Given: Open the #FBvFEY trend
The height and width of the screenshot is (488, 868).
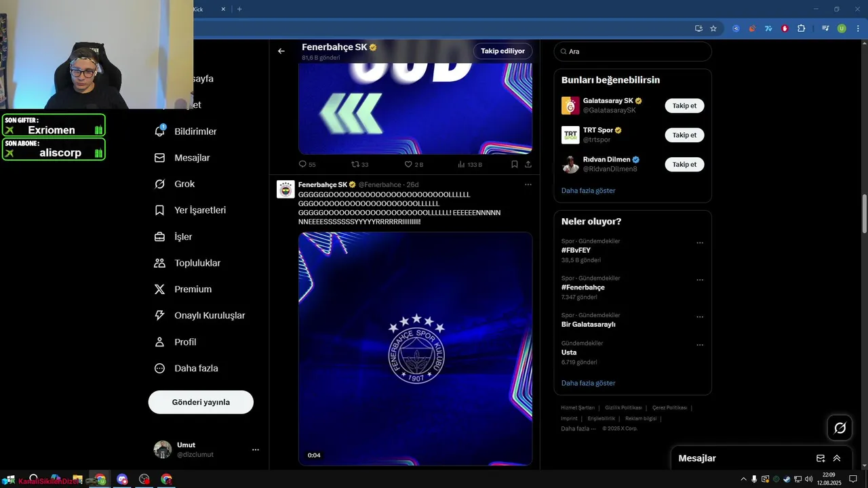Looking at the screenshot, I should pyautogui.click(x=576, y=250).
